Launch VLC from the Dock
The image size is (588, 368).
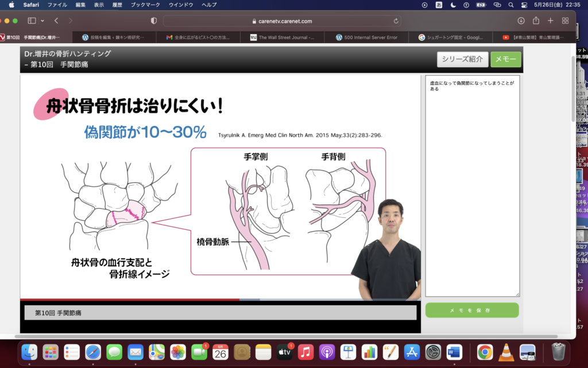click(506, 351)
